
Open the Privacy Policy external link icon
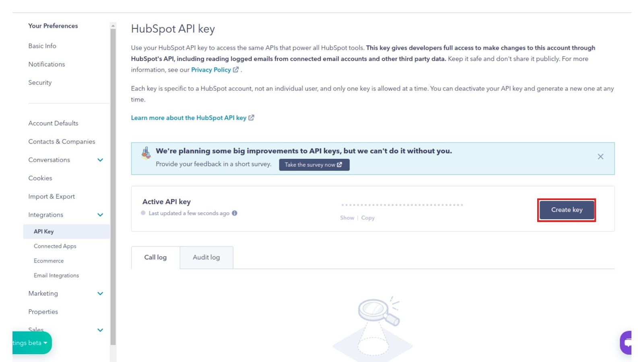click(236, 70)
